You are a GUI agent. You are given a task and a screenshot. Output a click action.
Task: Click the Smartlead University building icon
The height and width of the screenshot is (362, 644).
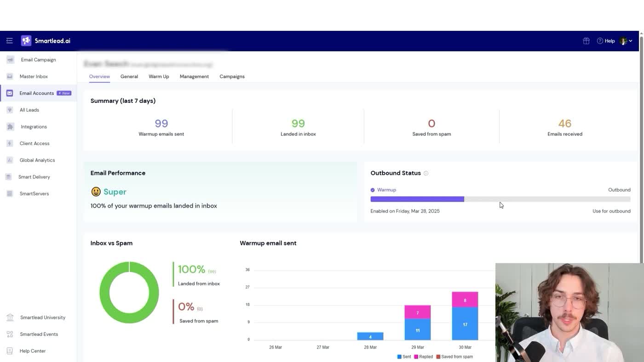tap(10, 317)
